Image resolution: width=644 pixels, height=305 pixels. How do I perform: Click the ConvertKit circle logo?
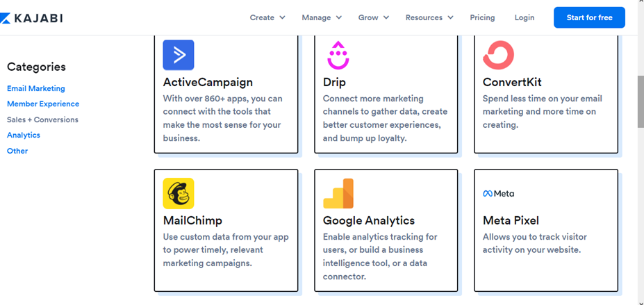click(x=498, y=55)
